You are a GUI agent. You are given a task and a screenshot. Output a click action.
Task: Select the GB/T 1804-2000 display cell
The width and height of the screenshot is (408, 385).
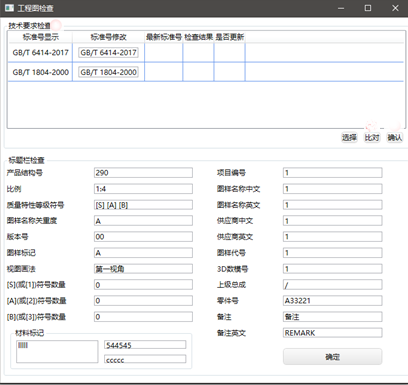(x=40, y=72)
